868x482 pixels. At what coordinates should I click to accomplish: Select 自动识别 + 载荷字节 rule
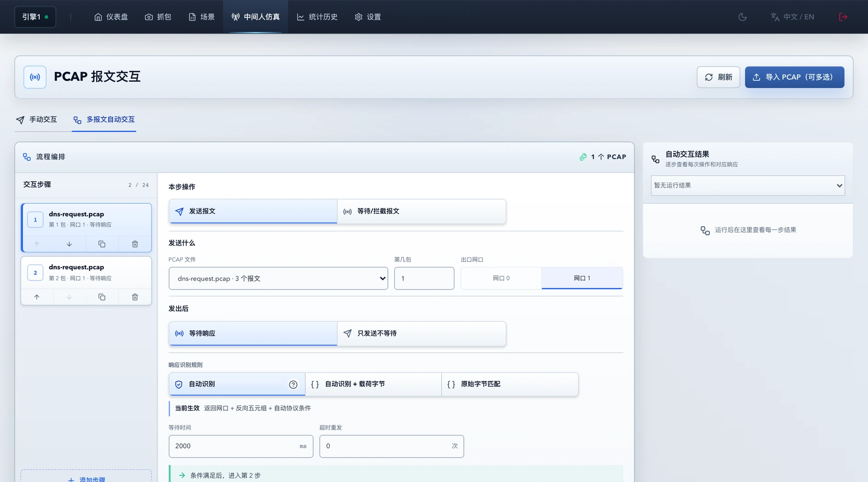point(373,384)
